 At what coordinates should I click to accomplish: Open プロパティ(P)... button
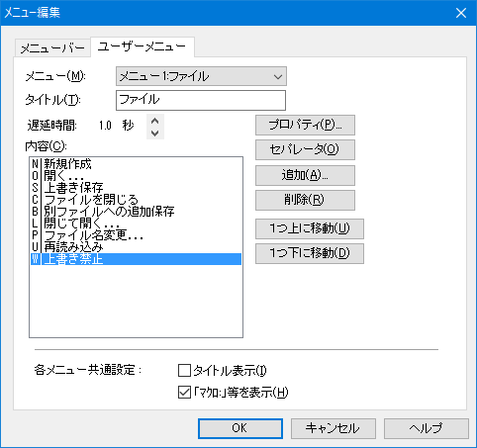[305, 125]
